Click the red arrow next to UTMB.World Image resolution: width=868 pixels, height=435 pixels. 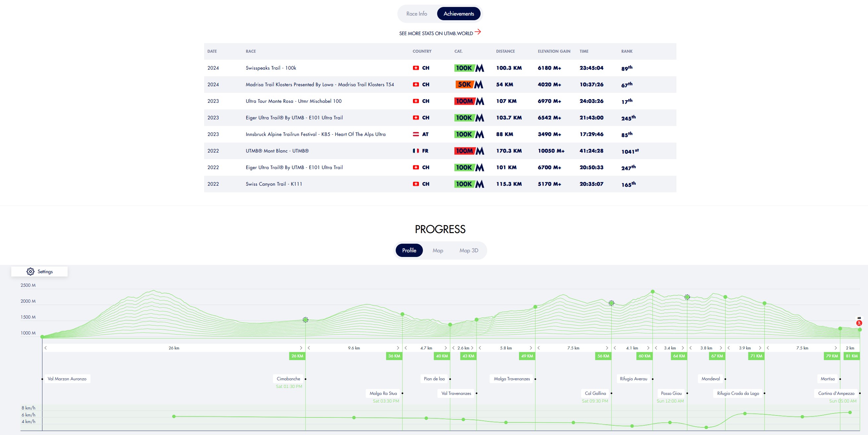pyautogui.click(x=478, y=32)
